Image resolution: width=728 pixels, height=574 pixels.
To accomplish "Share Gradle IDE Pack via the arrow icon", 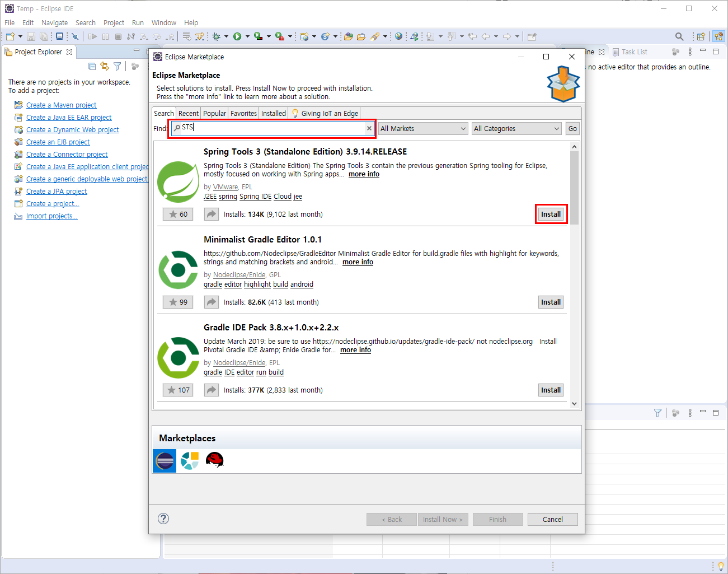I will (211, 390).
